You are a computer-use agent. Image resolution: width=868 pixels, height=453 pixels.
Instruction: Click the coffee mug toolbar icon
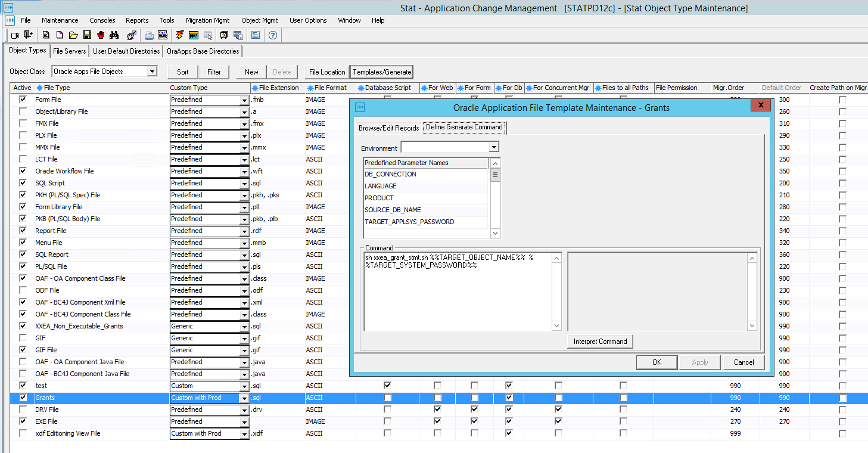tap(15, 35)
